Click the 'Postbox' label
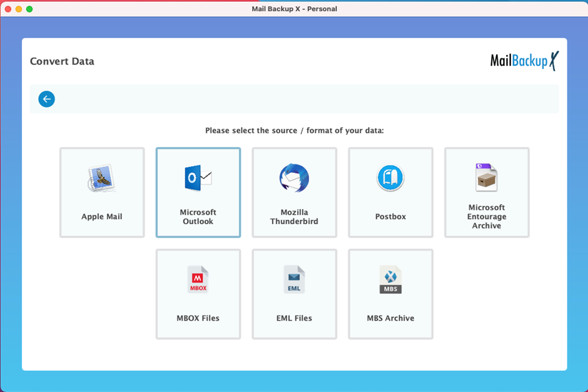 coord(390,217)
